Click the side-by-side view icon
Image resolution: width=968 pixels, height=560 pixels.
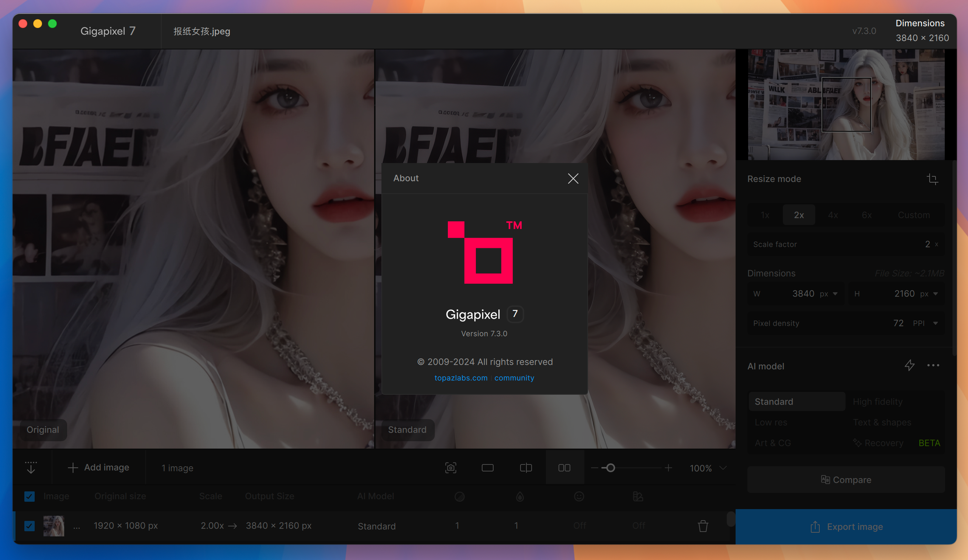(x=565, y=468)
